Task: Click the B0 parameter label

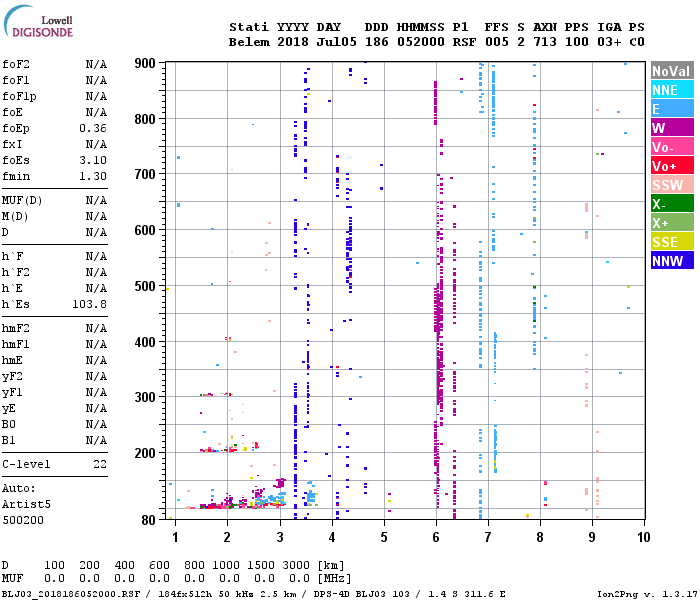Action: click(x=9, y=425)
